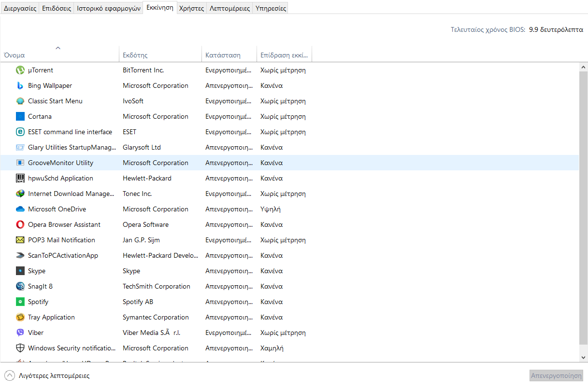Click Χωρίς μέτρηση impact for Cortana
The width and height of the screenshot is (588, 389).
pos(283,116)
